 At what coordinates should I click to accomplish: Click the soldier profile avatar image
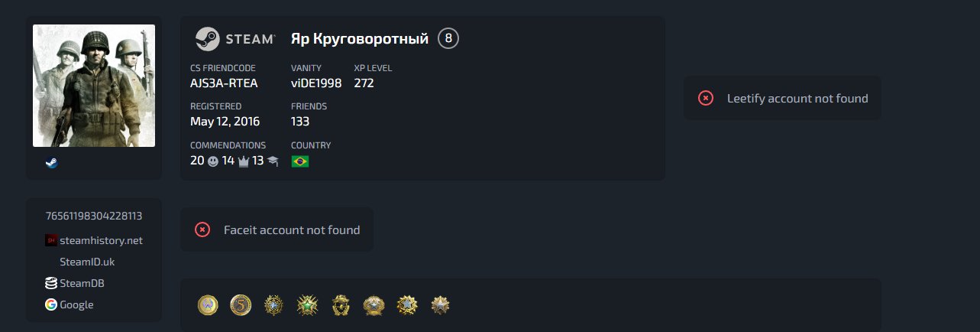click(94, 86)
